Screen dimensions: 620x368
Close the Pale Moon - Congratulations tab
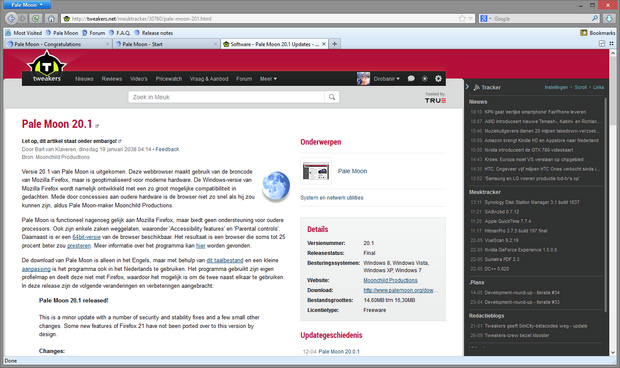pyautogui.click(x=107, y=44)
